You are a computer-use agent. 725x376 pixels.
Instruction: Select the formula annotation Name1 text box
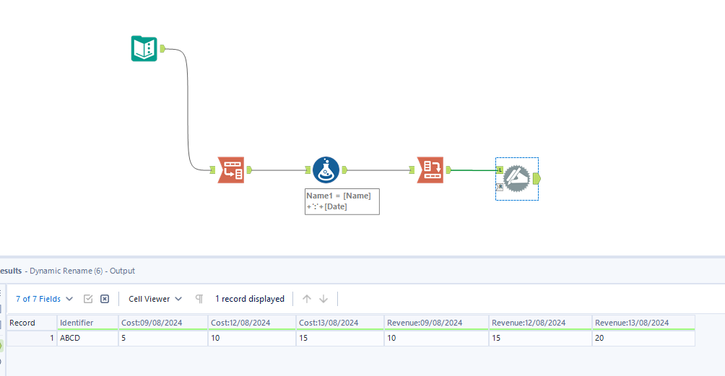(342, 201)
